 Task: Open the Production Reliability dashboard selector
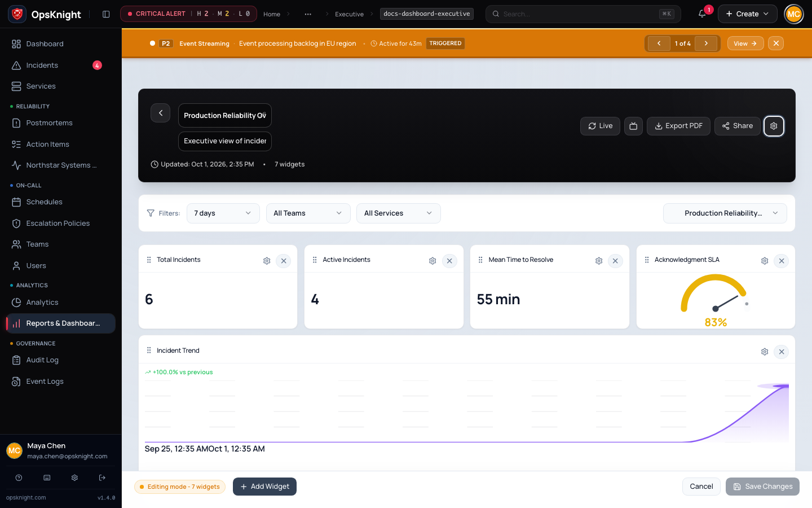pos(725,213)
